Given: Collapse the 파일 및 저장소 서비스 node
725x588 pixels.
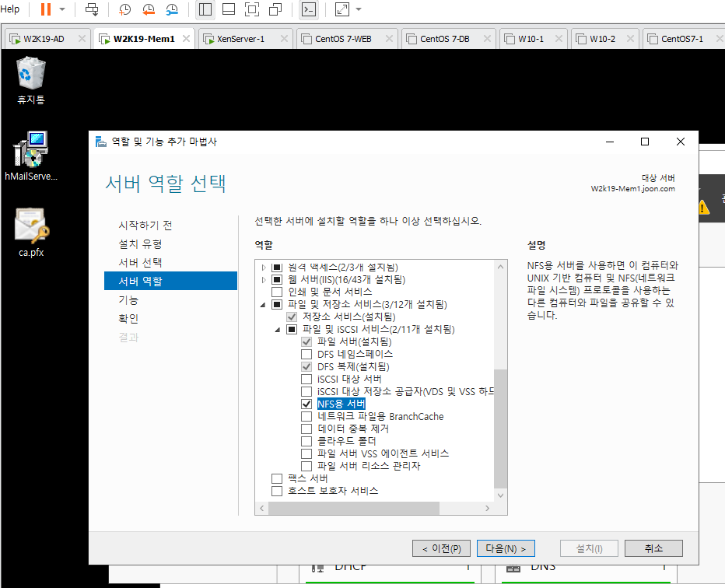Looking at the screenshot, I should pos(263,305).
